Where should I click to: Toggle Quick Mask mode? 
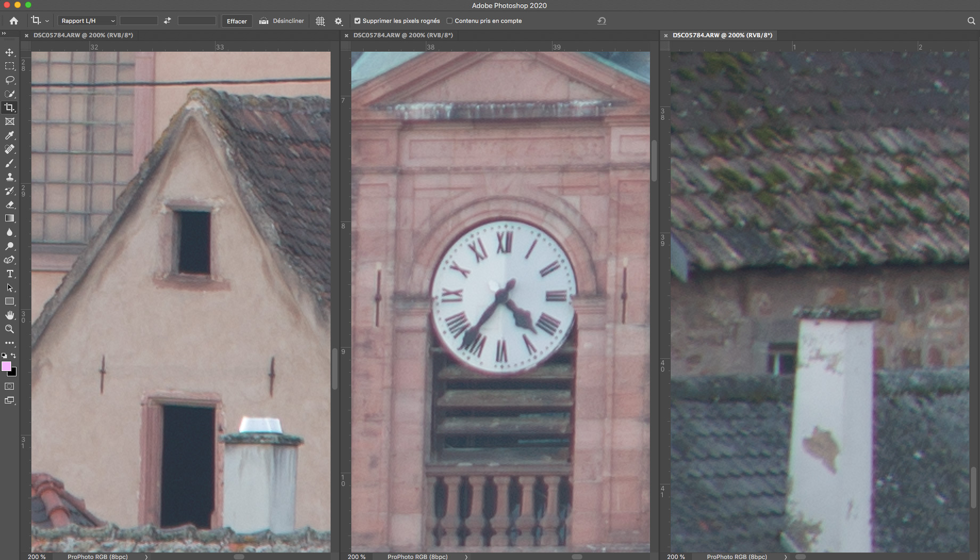10,386
